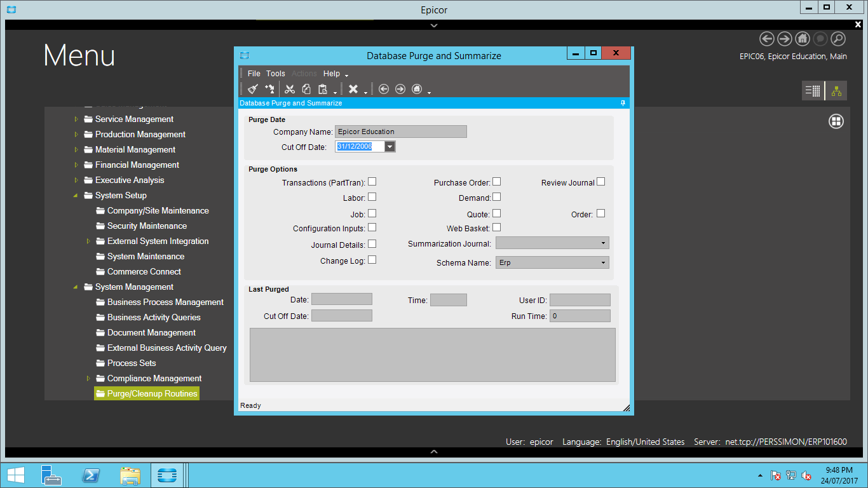Open the Business Activity Queries folder
Image resolution: width=868 pixels, height=488 pixels.
[x=148, y=317]
